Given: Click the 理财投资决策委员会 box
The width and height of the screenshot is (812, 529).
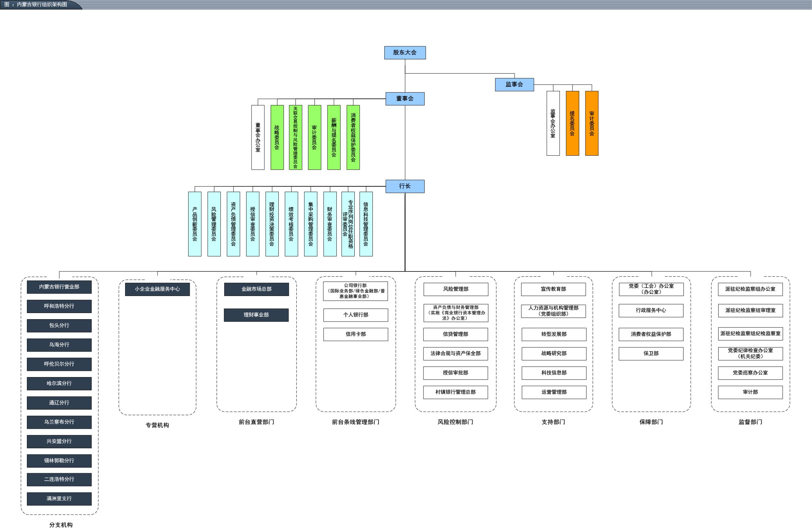Looking at the screenshot, I should click(x=272, y=224).
